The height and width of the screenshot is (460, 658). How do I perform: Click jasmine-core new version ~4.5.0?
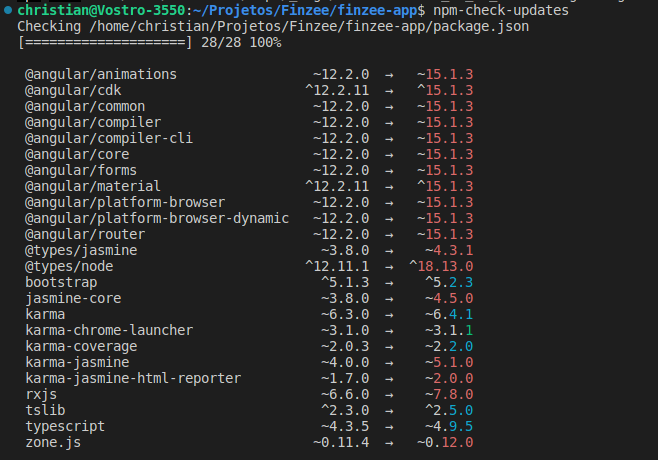[x=449, y=298]
